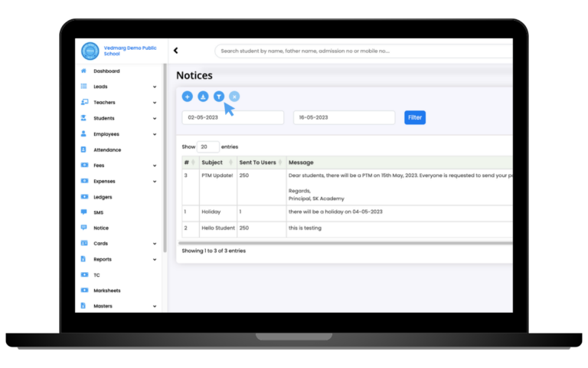Open Dashboard from the home icon

click(x=83, y=71)
